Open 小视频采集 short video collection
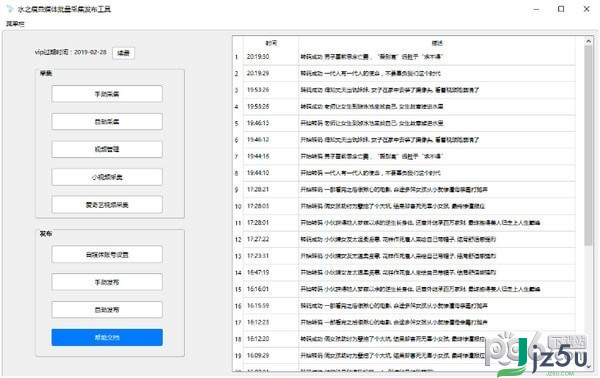This screenshot has height=378, width=600. coord(107,177)
